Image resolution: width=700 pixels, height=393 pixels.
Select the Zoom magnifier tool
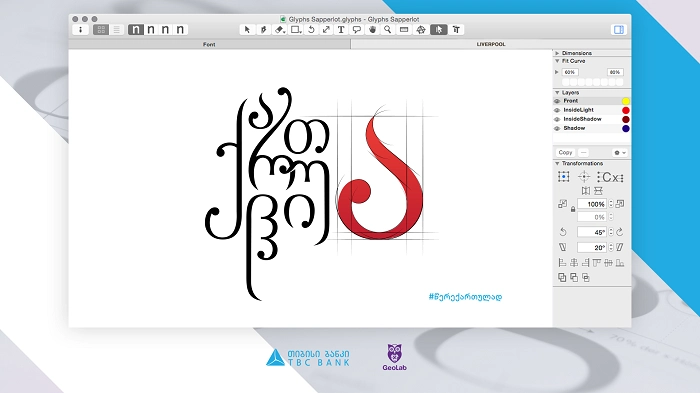(388, 30)
